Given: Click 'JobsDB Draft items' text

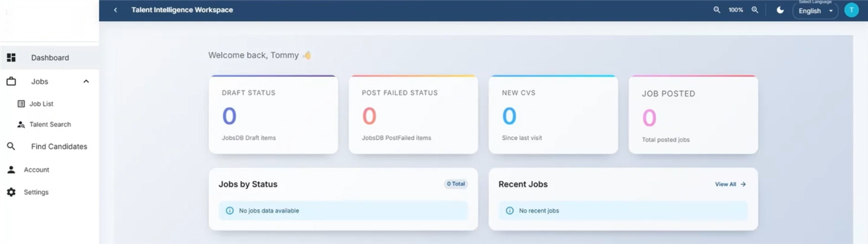Looking at the screenshot, I should [x=249, y=138].
